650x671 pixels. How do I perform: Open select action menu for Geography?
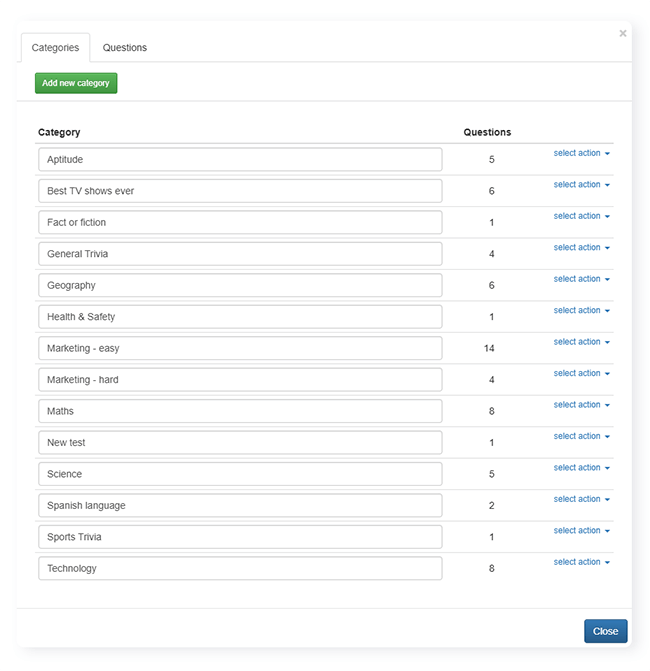(x=581, y=279)
